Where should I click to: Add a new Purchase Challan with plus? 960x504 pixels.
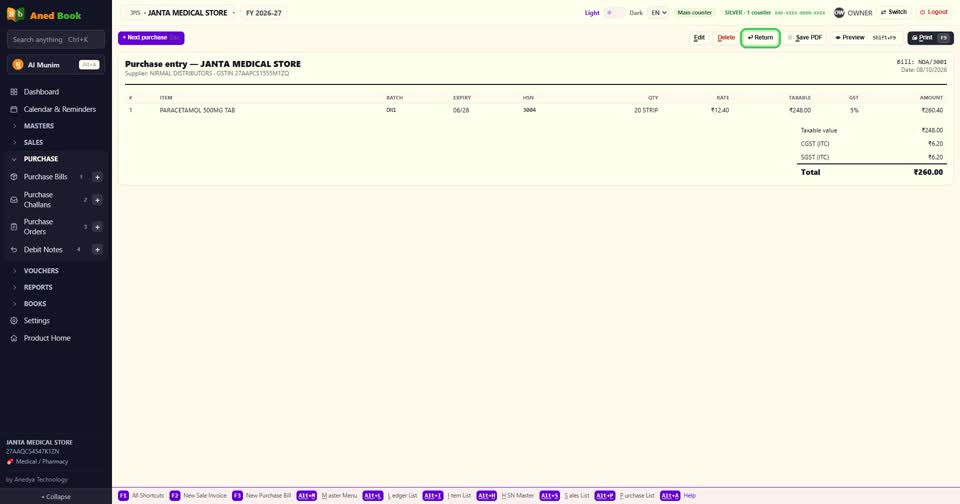click(97, 200)
